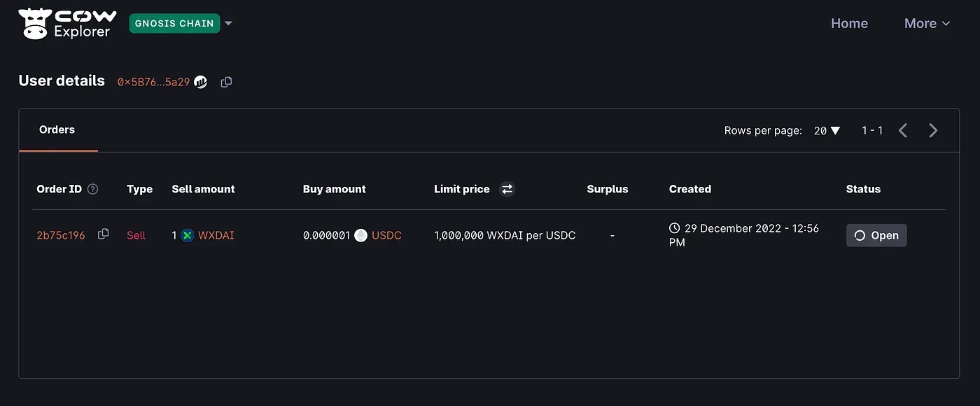Screen dimensions: 980x406
Task: Open order link 2b75c196
Action: click(x=61, y=235)
